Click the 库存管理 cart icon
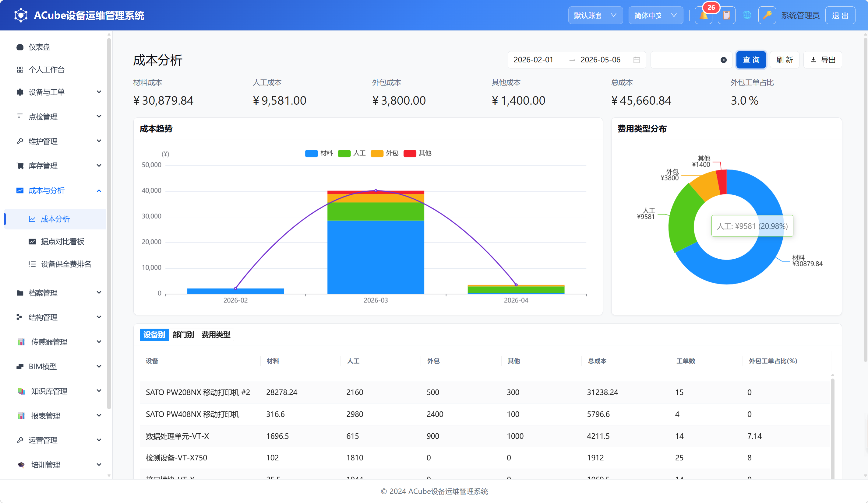868x503 pixels. 20,166
